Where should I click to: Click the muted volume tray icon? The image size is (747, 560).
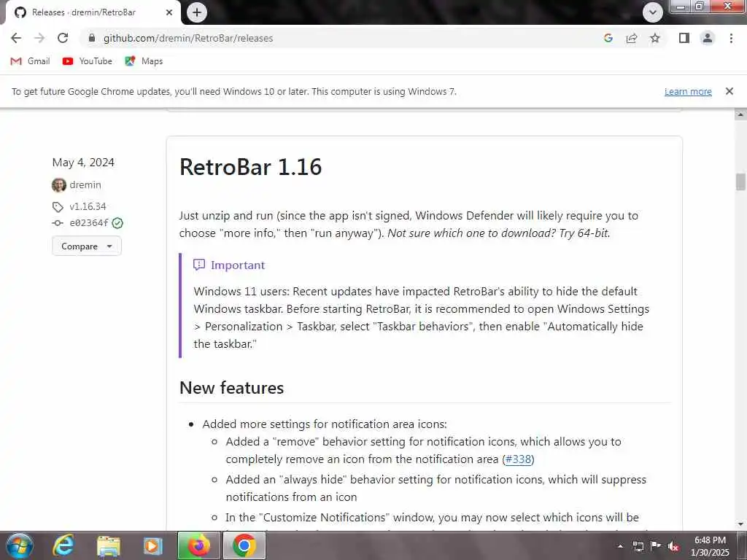click(673, 546)
